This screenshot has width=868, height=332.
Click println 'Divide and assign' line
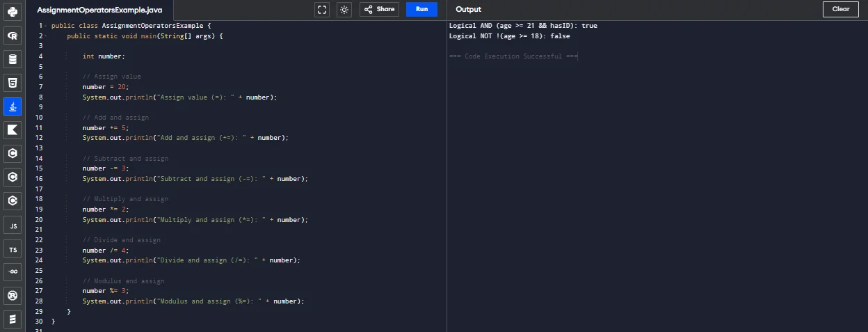[191, 260]
